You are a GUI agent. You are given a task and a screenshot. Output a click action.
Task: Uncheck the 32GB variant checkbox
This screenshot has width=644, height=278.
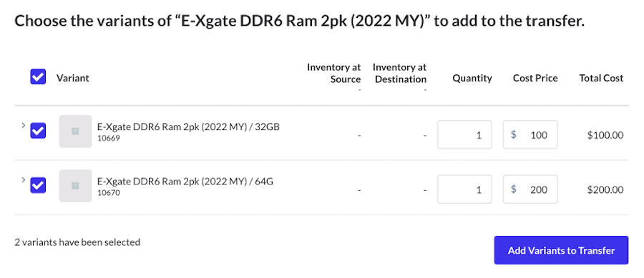coord(38,131)
